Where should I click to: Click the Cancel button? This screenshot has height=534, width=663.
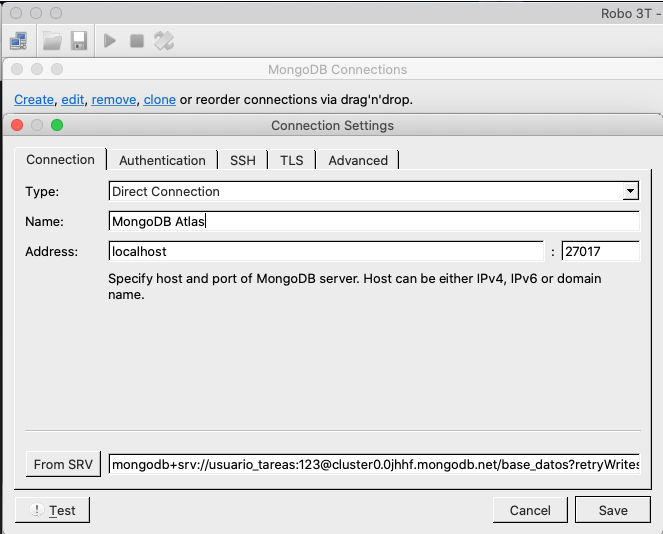click(x=530, y=510)
